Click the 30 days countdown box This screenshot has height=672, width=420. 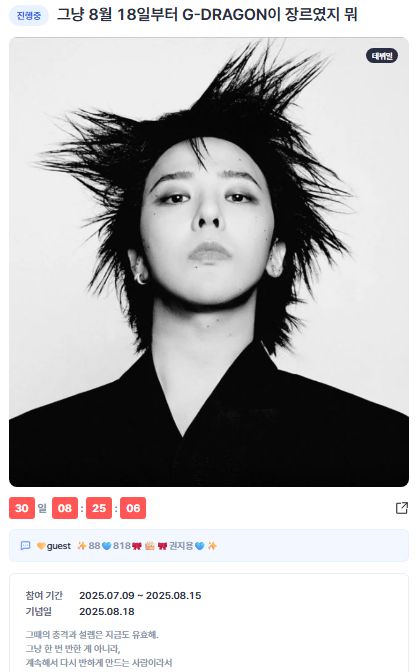pos(22,508)
